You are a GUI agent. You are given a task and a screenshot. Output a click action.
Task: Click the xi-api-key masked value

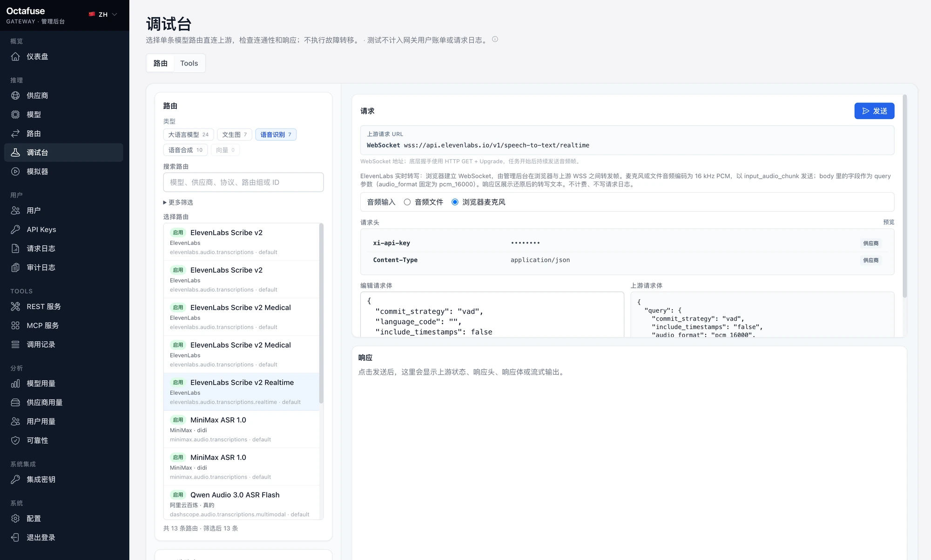(x=526, y=243)
